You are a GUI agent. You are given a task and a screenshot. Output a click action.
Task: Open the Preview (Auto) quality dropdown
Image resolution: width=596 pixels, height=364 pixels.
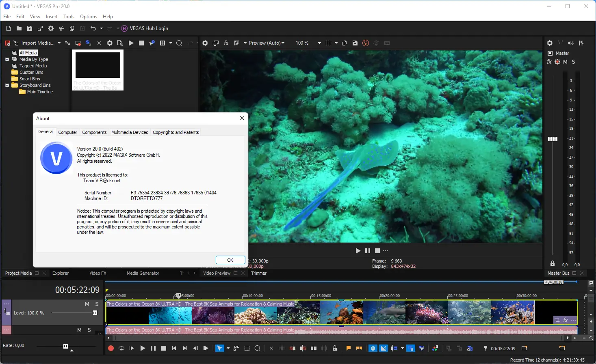tap(267, 43)
